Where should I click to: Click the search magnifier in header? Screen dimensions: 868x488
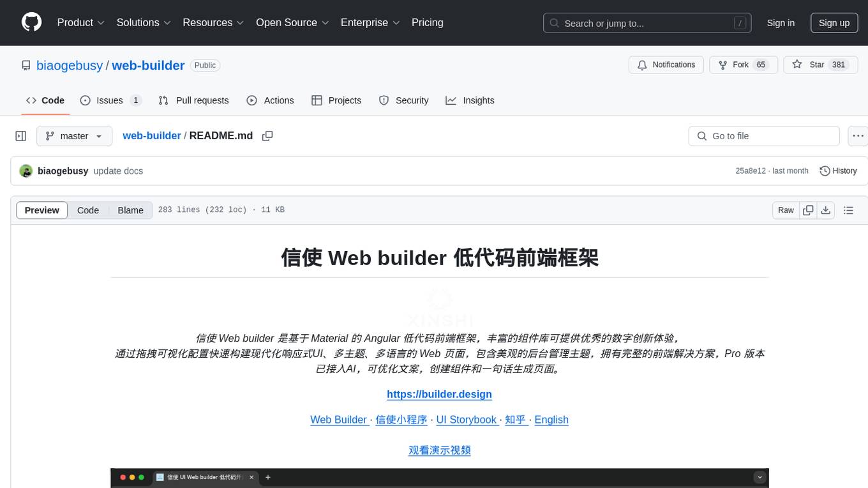pos(555,23)
